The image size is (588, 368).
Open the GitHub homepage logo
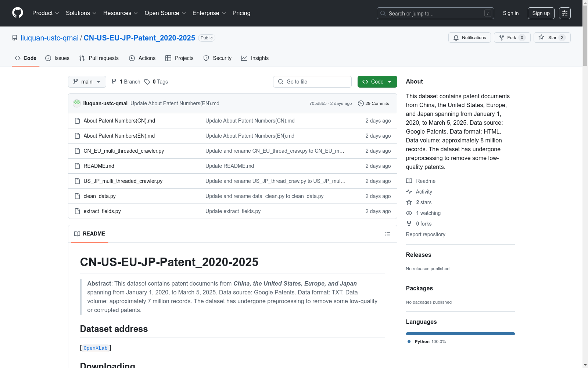[18, 13]
